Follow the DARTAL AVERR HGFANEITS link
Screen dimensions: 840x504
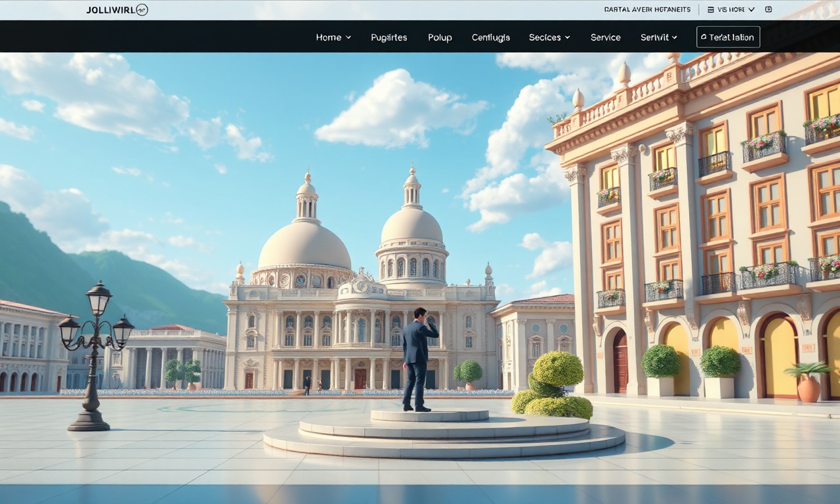647,10
